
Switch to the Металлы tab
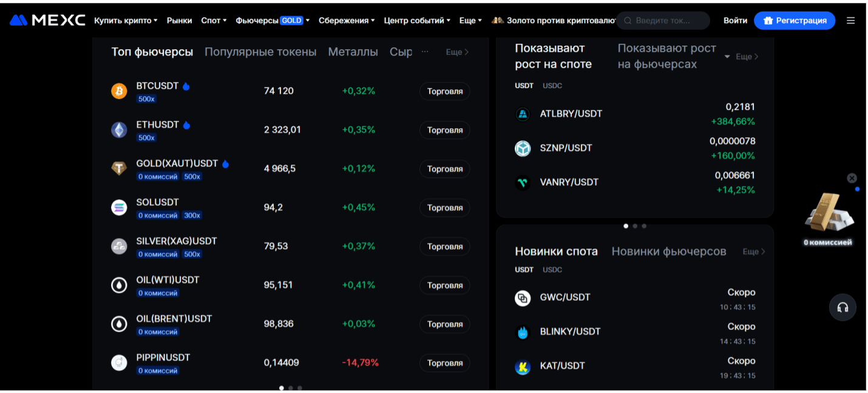(x=353, y=52)
